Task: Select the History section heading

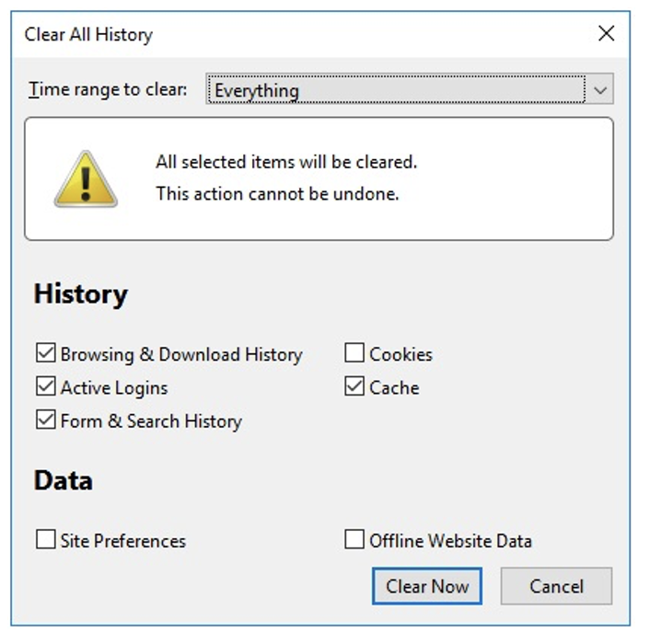Action: (81, 294)
